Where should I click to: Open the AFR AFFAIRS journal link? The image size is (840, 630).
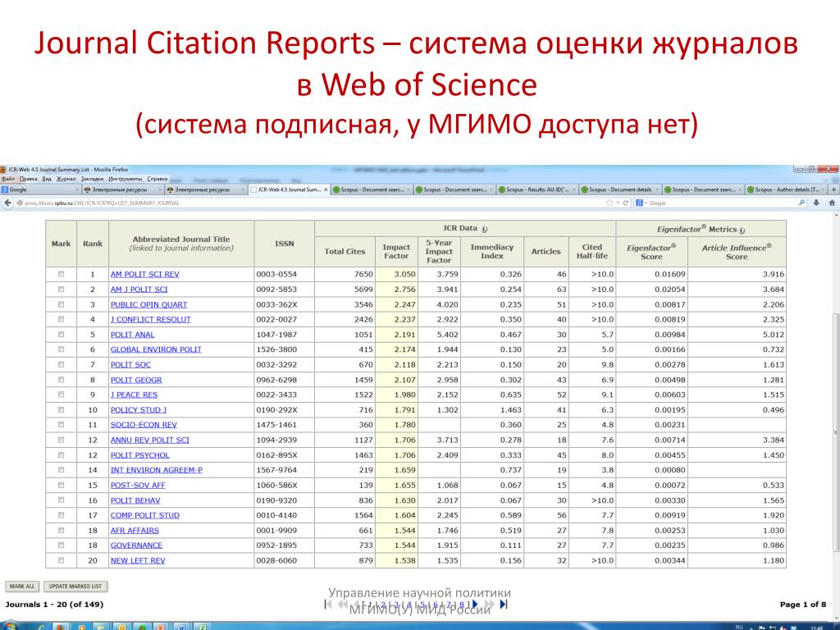click(135, 531)
